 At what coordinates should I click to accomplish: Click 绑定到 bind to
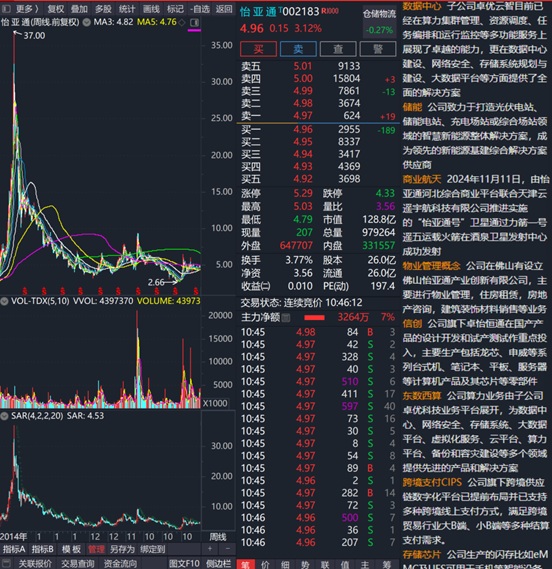click(x=152, y=549)
